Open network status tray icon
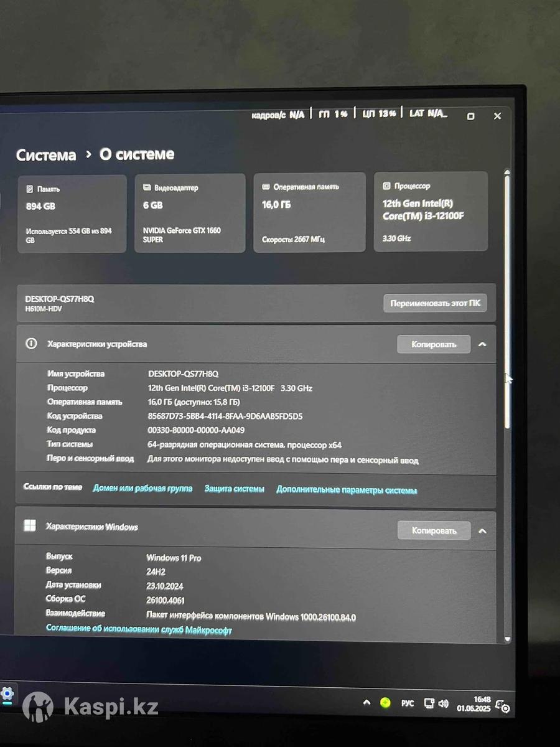The height and width of the screenshot is (747, 560). [x=429, y=704]
